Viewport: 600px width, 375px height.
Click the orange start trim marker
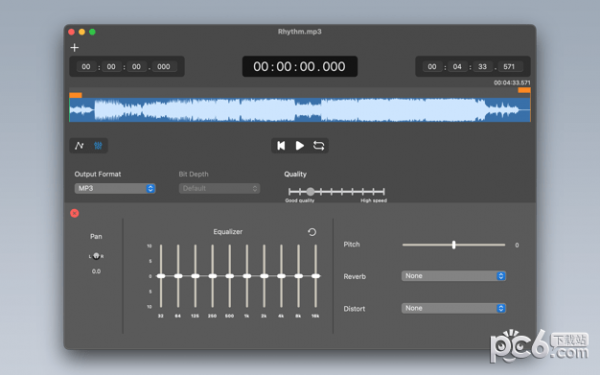click(76, 95)
